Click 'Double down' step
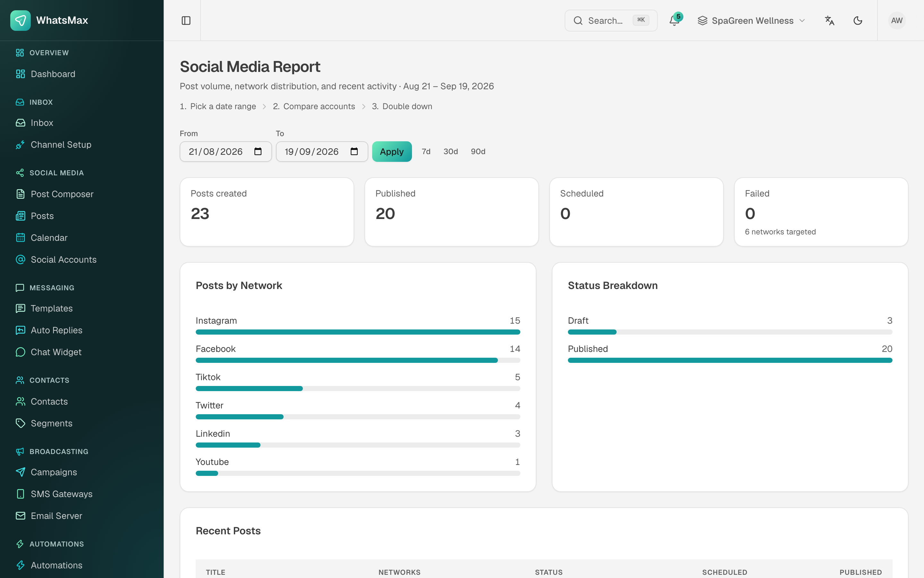The image size is (924, 578). click(407, 106)
